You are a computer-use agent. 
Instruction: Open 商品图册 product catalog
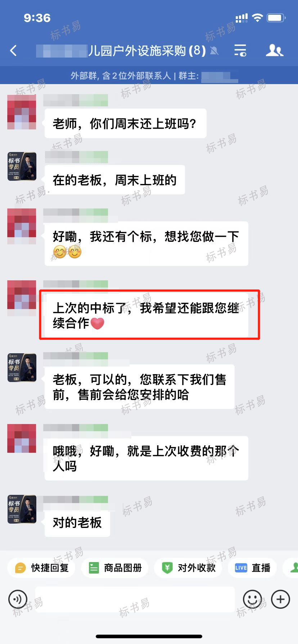(115, 568)
